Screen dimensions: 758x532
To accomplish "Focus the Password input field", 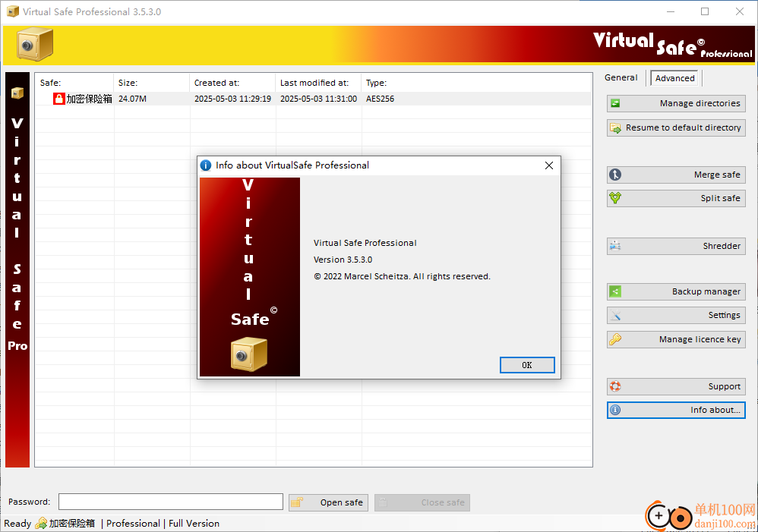I will click(x=171, y=502).
